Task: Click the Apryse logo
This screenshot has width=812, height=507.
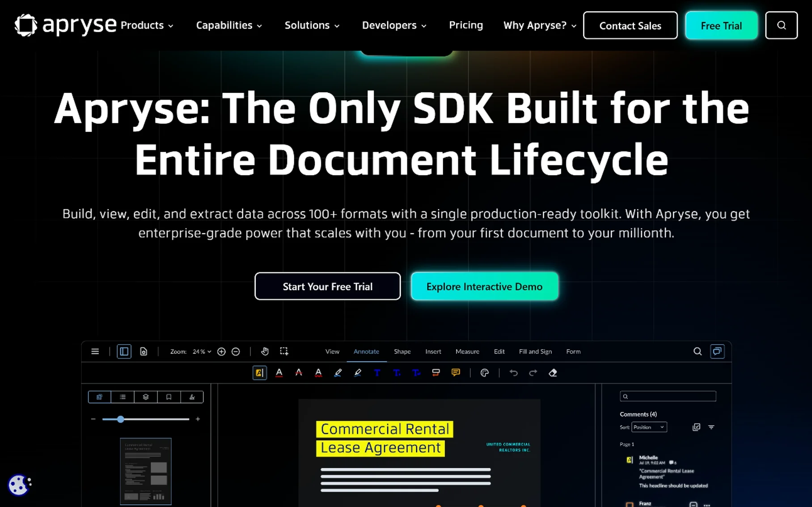Action: click(65, 25)
